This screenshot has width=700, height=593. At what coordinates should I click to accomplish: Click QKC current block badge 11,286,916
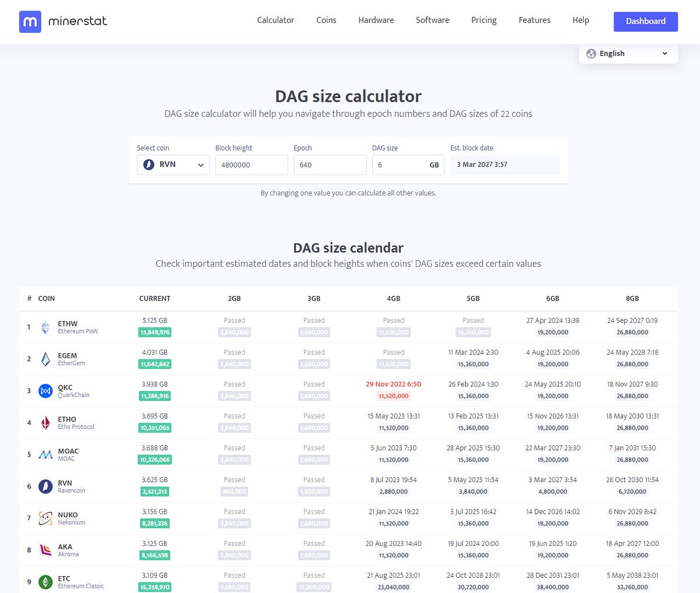(x=155, y=396)
